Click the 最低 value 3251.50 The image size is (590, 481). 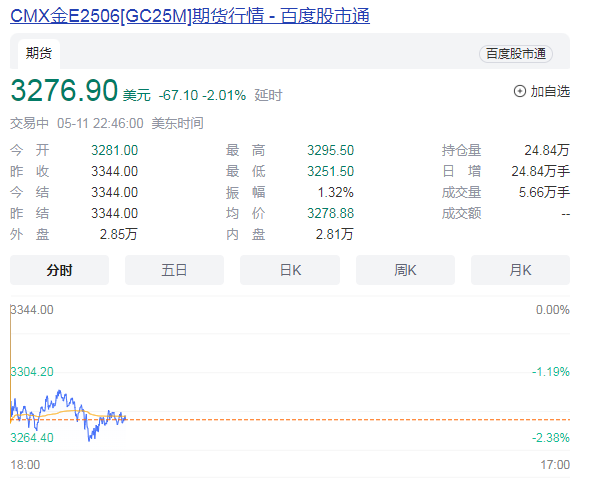pyautogui.click(x=330, y=172)
